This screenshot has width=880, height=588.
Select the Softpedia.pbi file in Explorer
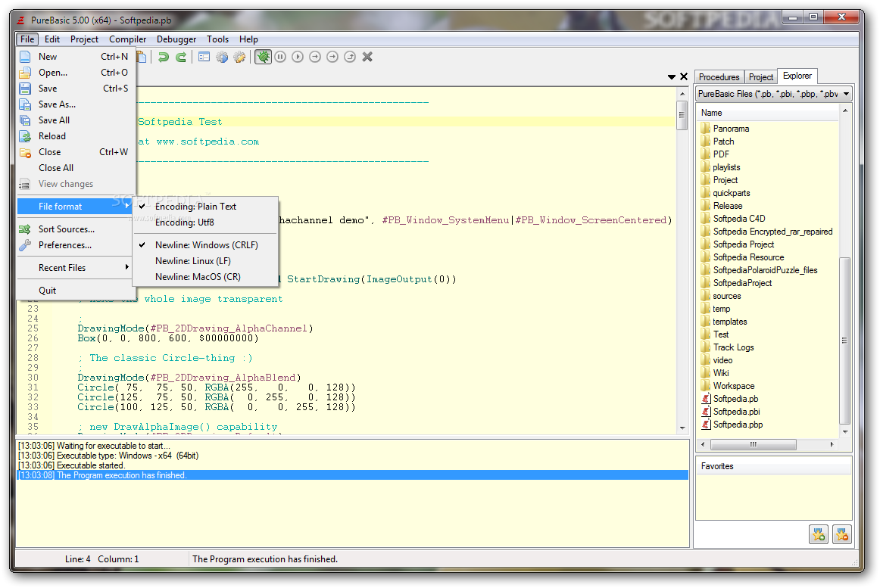click(x=736, y=412)
